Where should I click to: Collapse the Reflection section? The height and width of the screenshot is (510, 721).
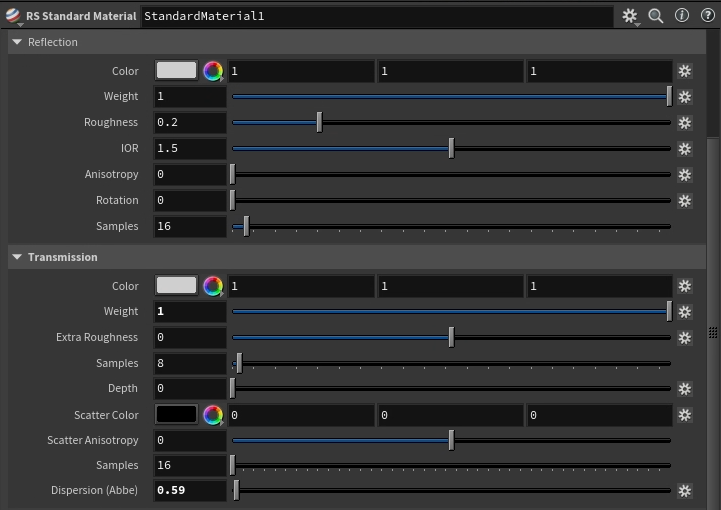click(17, 43)
